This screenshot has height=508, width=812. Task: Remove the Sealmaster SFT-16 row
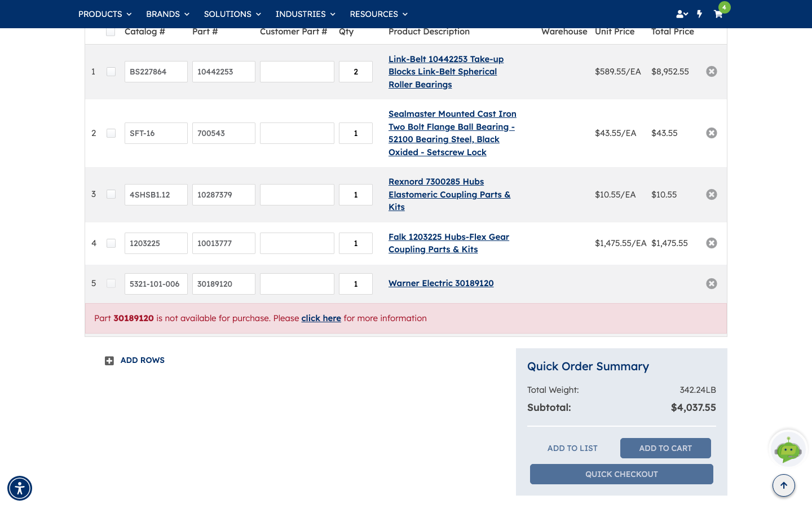(x=712, y=133)
